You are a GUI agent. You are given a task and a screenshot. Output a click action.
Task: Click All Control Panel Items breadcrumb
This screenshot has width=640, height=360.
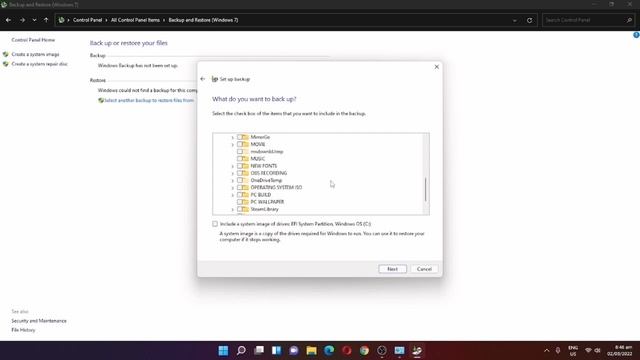tap(136, 20)
